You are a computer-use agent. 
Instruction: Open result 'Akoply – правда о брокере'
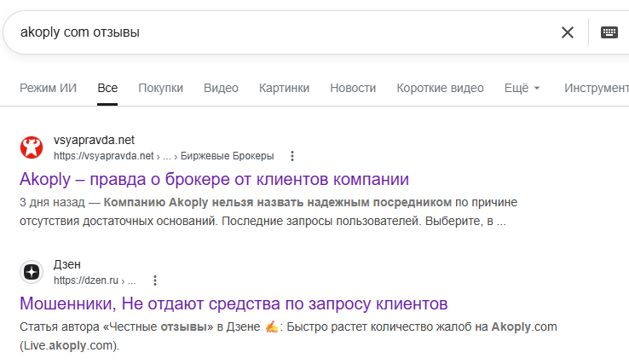click(x=214, y=179)
